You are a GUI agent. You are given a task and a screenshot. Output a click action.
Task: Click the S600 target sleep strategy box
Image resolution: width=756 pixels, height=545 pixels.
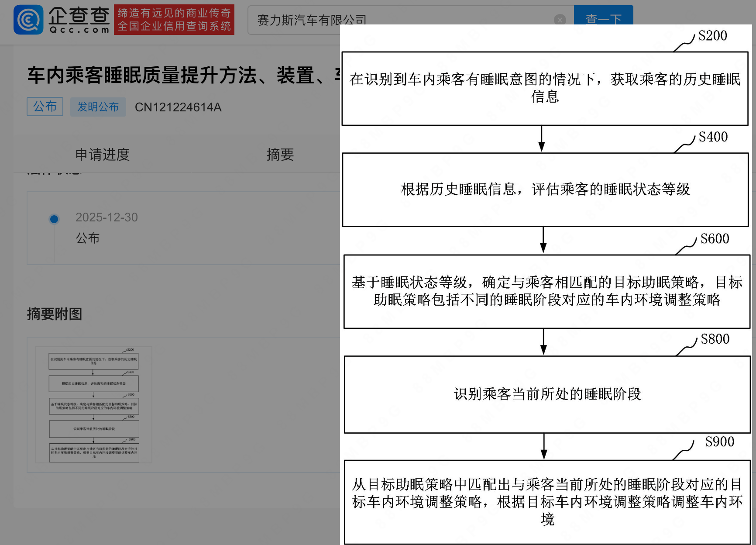(x=546, y=291)
